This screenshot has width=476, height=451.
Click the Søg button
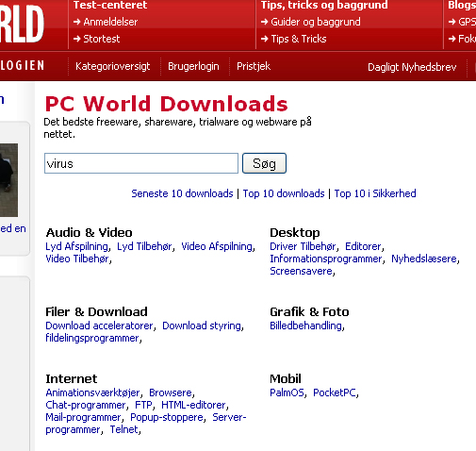[x=264, y=163]
